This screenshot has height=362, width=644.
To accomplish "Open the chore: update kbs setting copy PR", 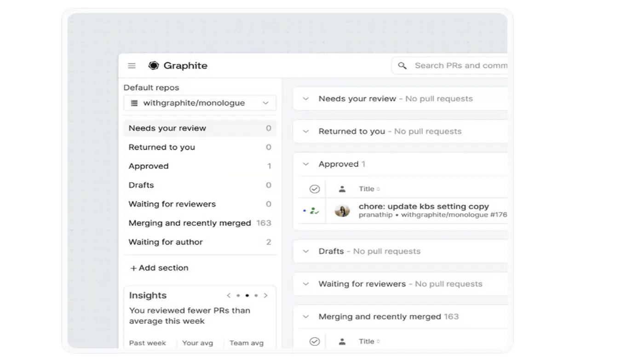I will click(x=424, y=207).
